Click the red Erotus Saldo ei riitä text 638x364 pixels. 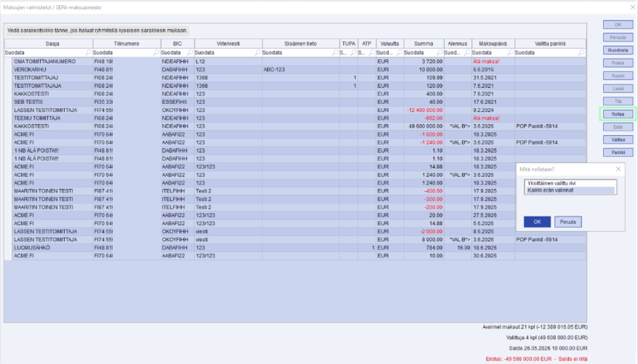pos(536,359)
